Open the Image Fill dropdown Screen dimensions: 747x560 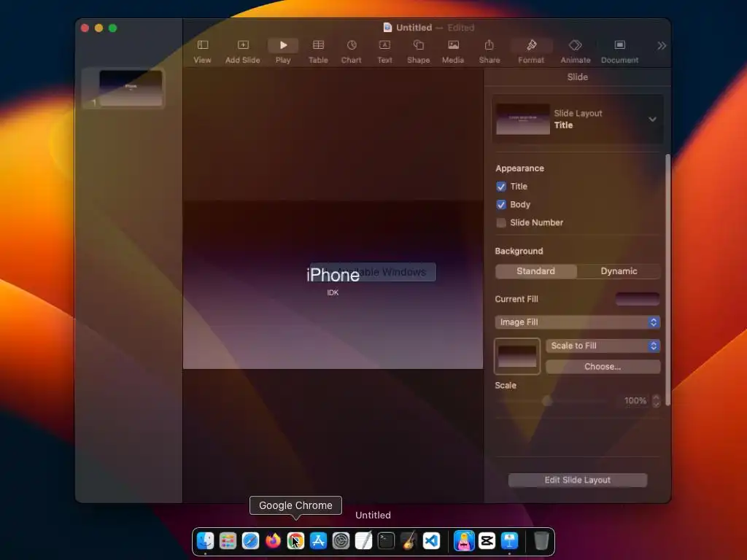click(578, 322)
